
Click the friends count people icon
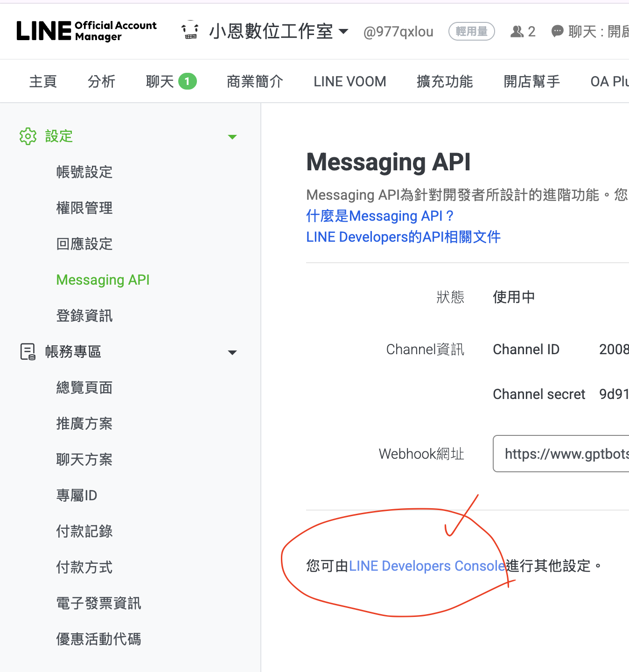coord(517,32)
